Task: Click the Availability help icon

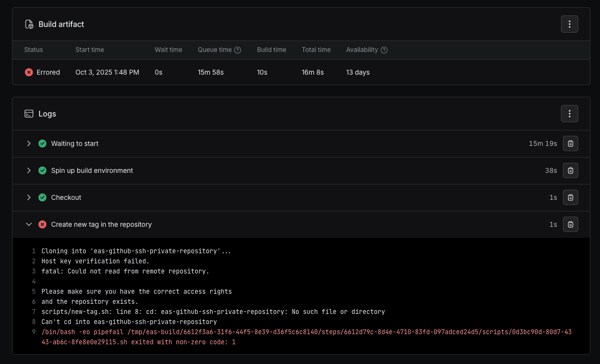Action: [384, 50]
